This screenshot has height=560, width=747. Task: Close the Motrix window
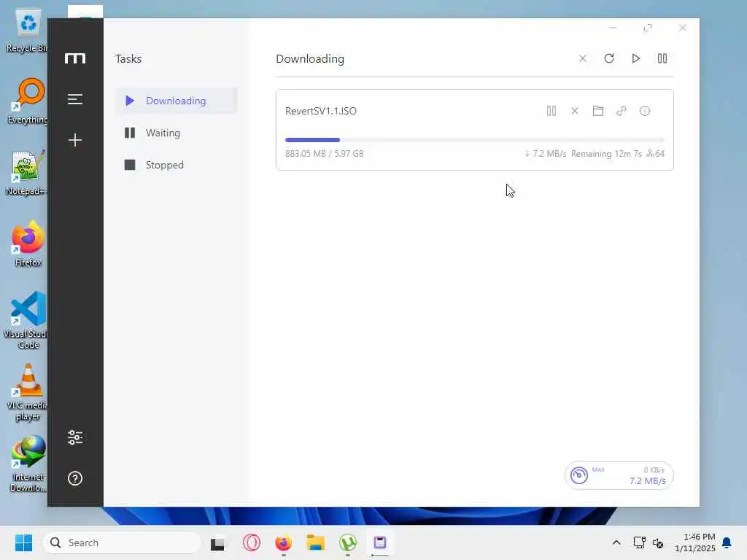(683, 28)
